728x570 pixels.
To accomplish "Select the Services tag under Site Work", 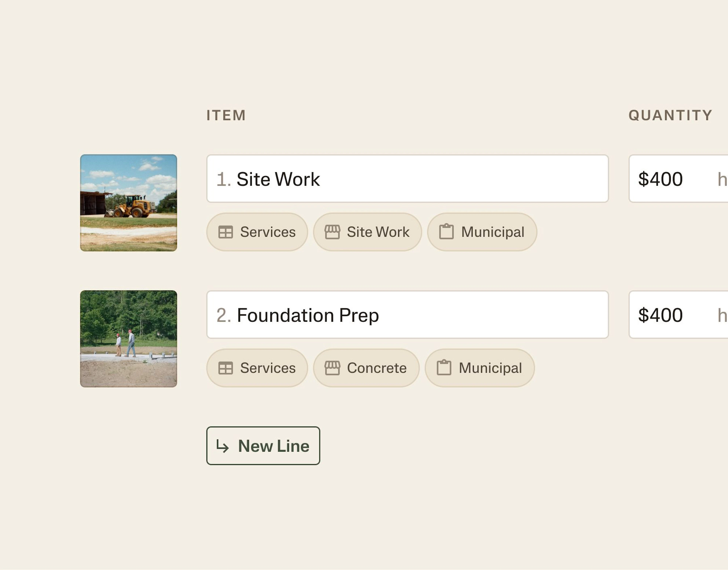I will [x=257, y=232].
